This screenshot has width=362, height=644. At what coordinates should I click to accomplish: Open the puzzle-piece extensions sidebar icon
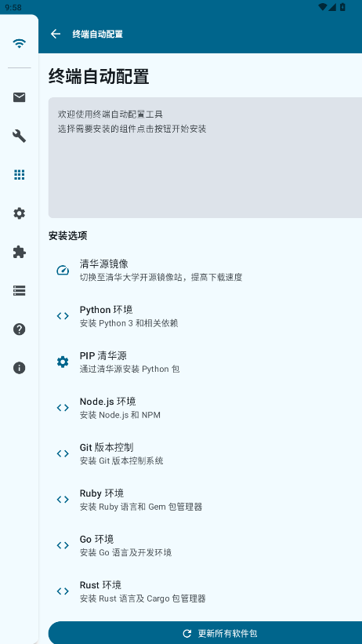(x=20, y=252)
